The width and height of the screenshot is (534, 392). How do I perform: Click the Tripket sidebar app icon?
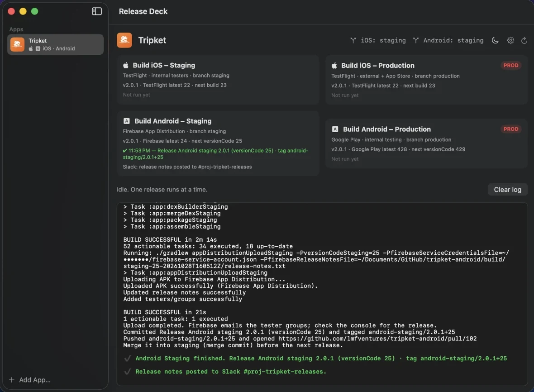[17, 44]
